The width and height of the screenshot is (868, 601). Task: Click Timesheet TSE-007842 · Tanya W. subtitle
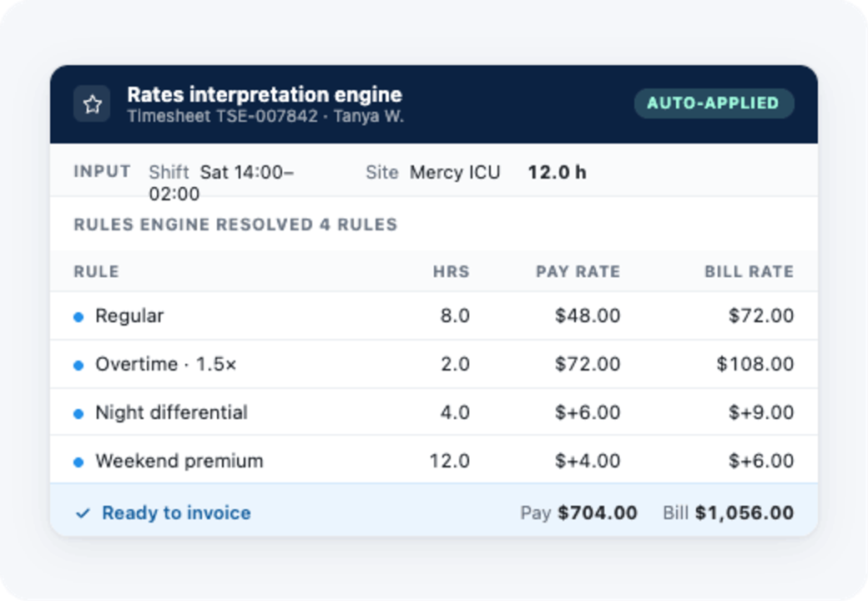coord(265,116)
